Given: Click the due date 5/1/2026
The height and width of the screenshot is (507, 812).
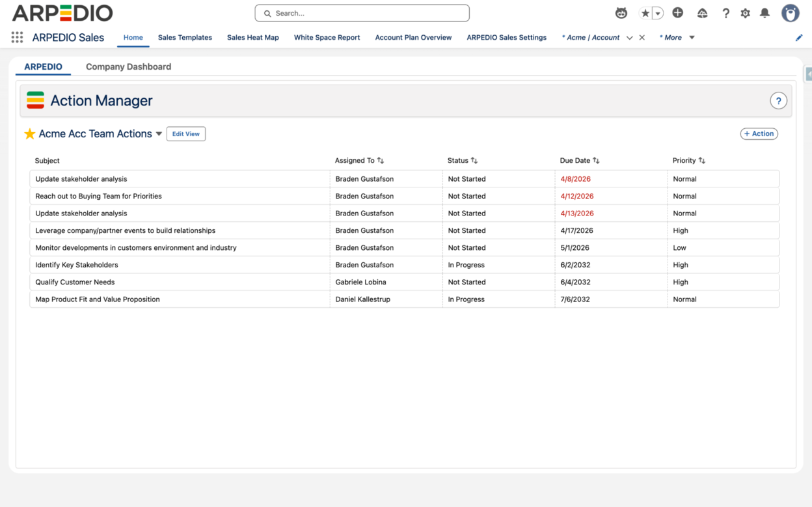Looking at the screenshot, I should (x=575, y=248).
